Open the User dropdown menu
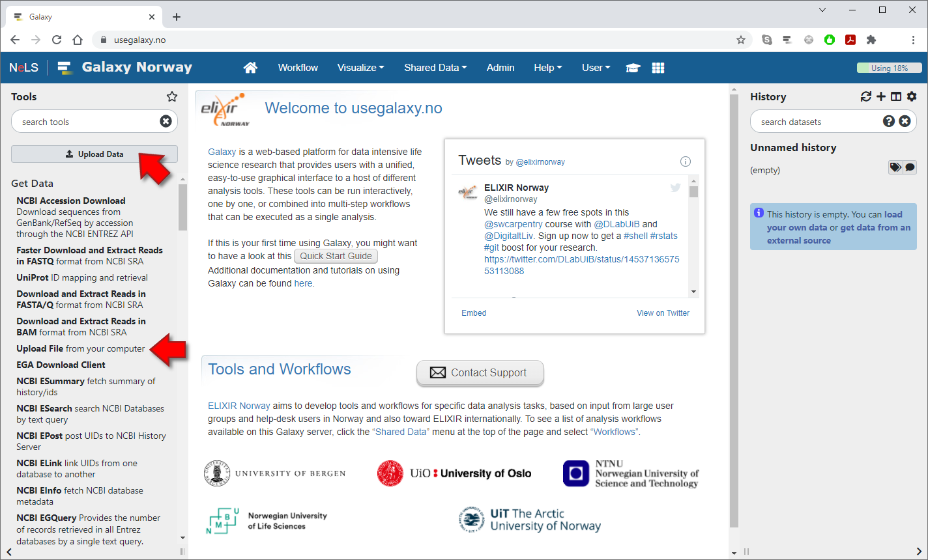Viewport: 928px width, 560px height. point(596,68)
